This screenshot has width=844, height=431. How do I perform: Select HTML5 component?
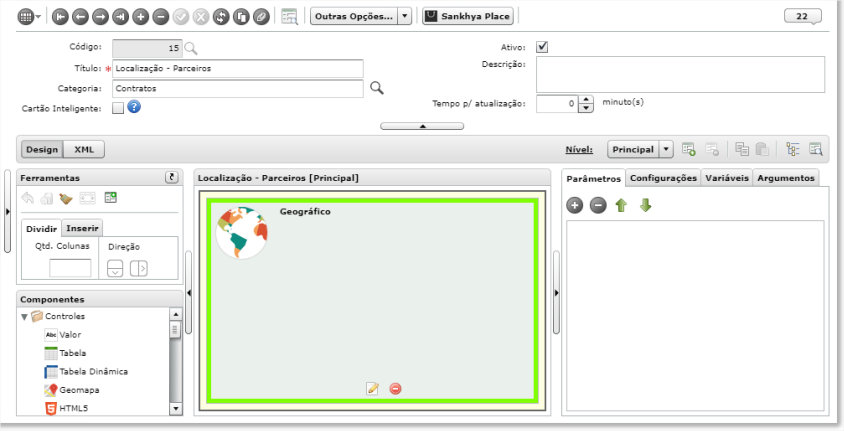[x=66, y=408]
